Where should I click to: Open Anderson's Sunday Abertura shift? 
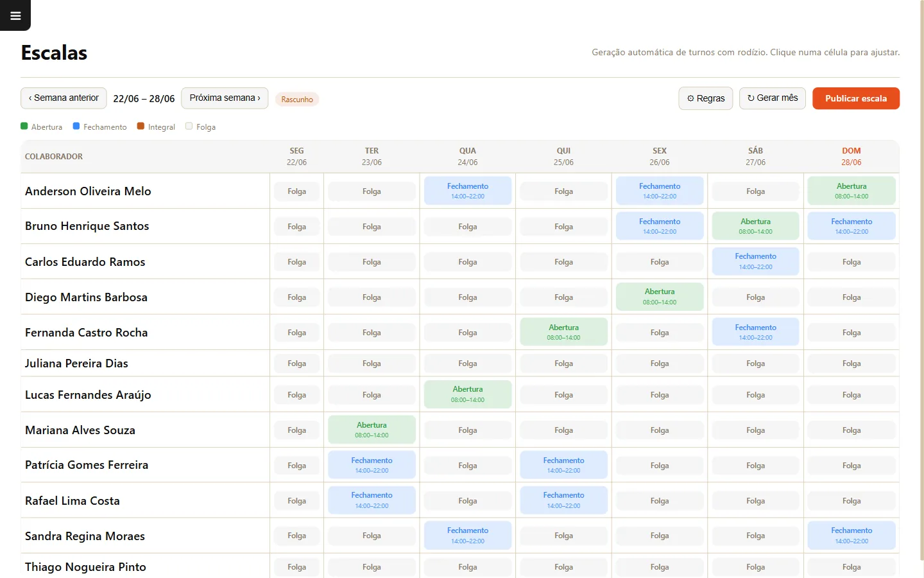[851, 191]
